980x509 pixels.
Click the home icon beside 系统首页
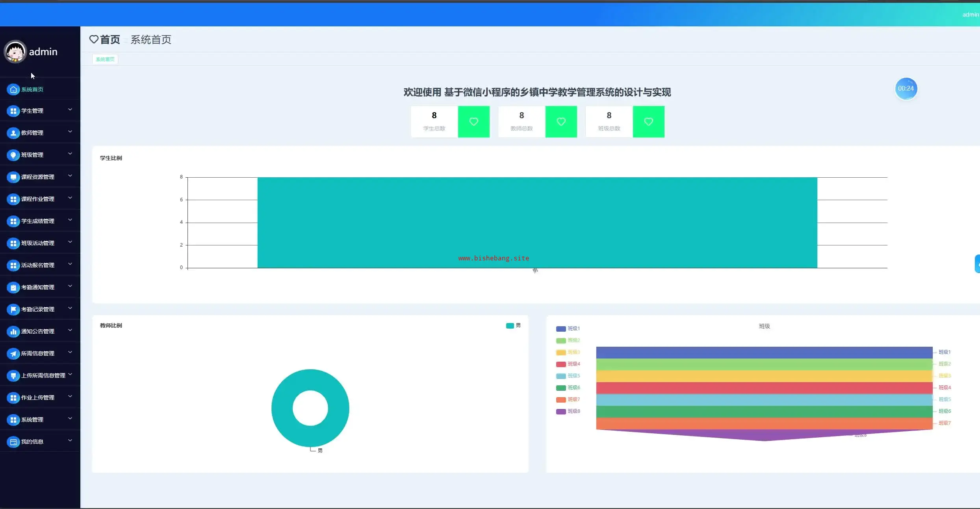click(x=13, y=89)
